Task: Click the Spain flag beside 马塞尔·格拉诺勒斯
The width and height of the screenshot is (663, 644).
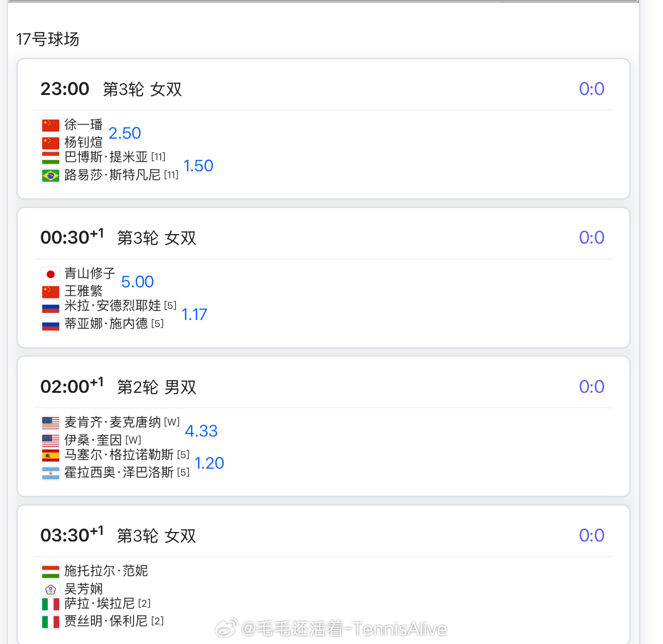Action: click(x=50, y=456)
